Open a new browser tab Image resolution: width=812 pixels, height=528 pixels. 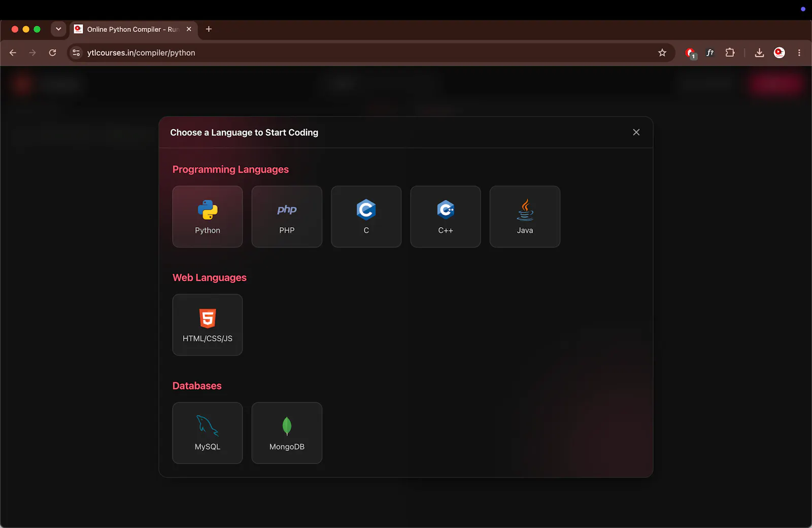tap(209, 29)
